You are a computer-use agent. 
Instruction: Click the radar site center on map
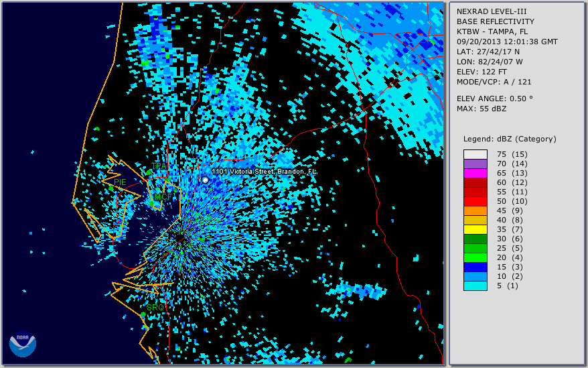(179, 238)
